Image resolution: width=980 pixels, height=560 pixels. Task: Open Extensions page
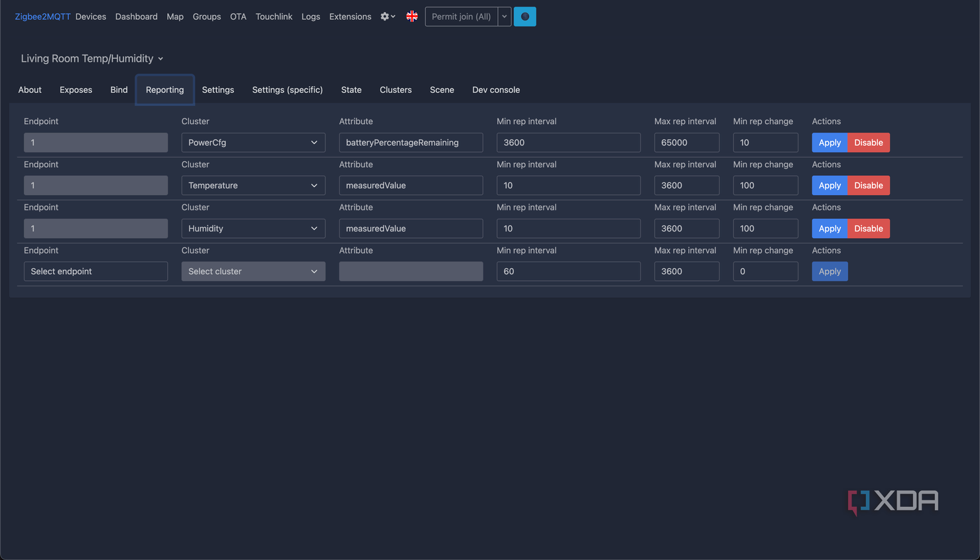coord(350,17)
